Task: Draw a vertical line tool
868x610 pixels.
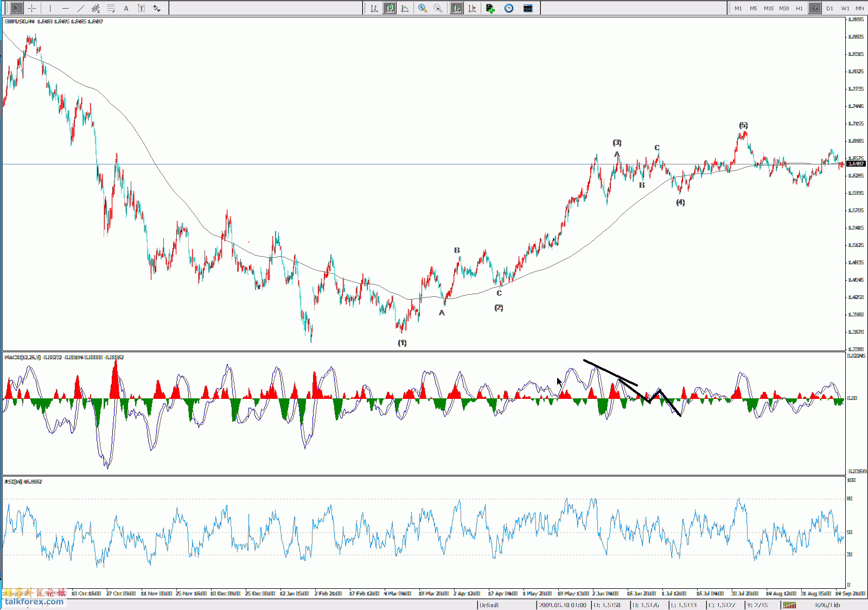Action: (50, 8)
